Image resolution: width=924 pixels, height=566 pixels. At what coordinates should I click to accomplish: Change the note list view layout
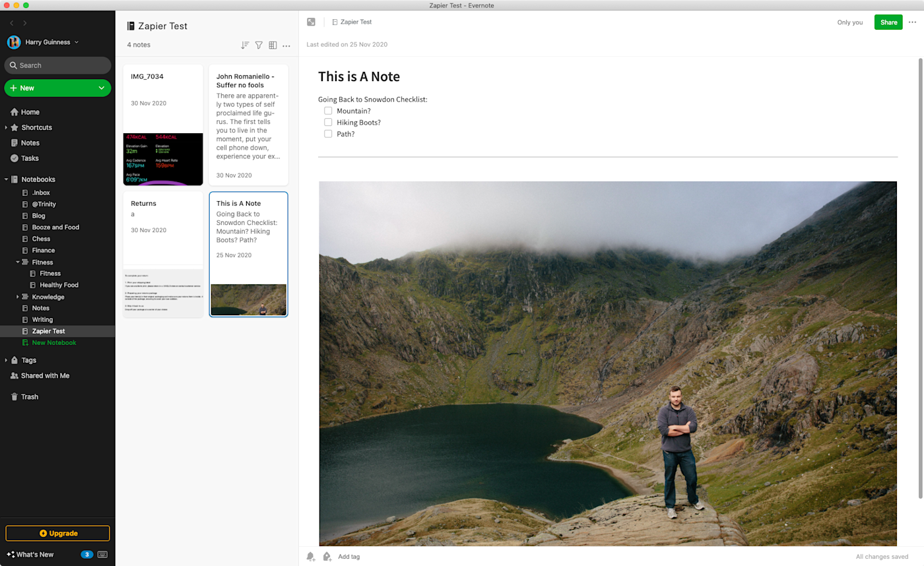(273, 46)
